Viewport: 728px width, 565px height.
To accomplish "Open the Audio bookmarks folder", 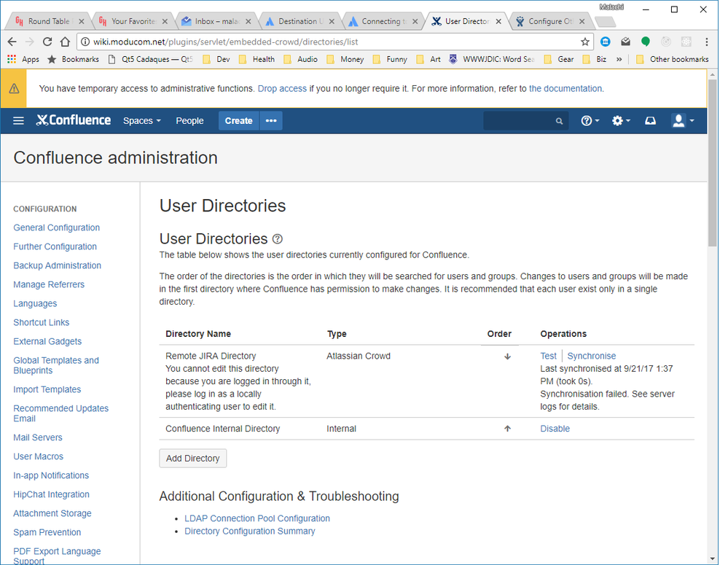I will point(301,60).
